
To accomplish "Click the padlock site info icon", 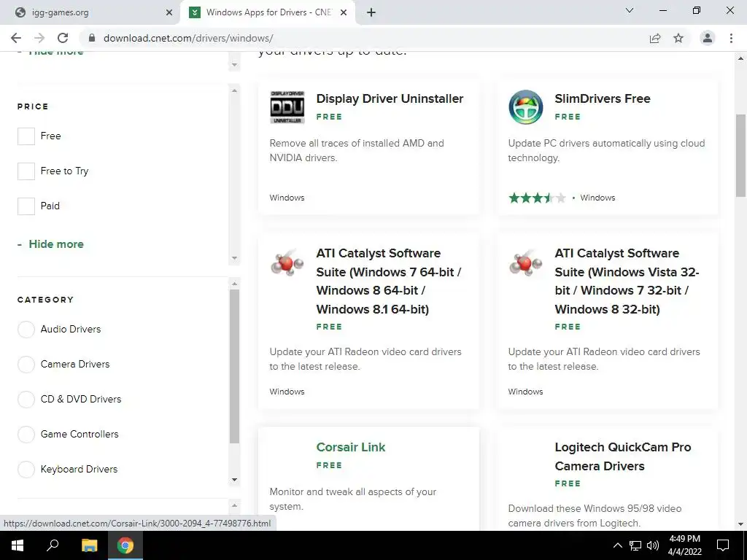I will point(92,38).
